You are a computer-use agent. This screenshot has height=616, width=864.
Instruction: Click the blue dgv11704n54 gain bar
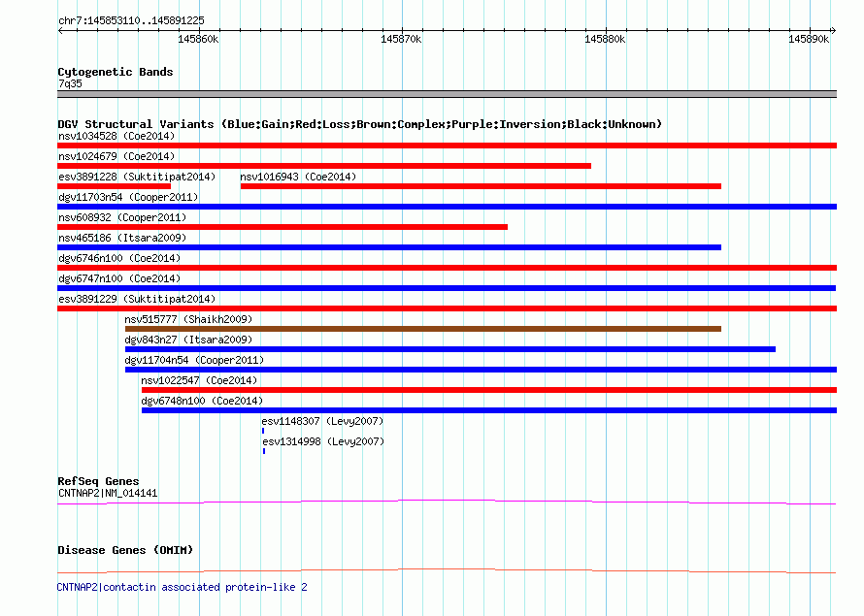tap(482, 370)
